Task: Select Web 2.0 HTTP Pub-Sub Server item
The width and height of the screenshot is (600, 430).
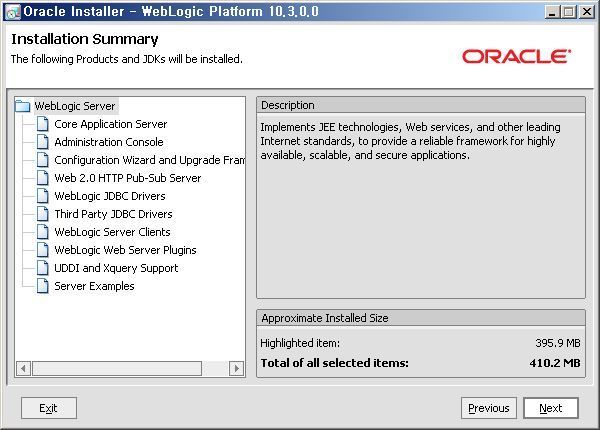Action: 128,178
